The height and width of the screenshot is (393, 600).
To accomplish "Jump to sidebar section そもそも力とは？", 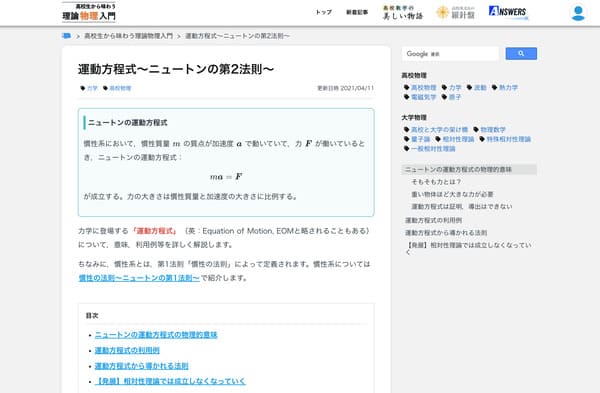I will click(x=436, y=182).
